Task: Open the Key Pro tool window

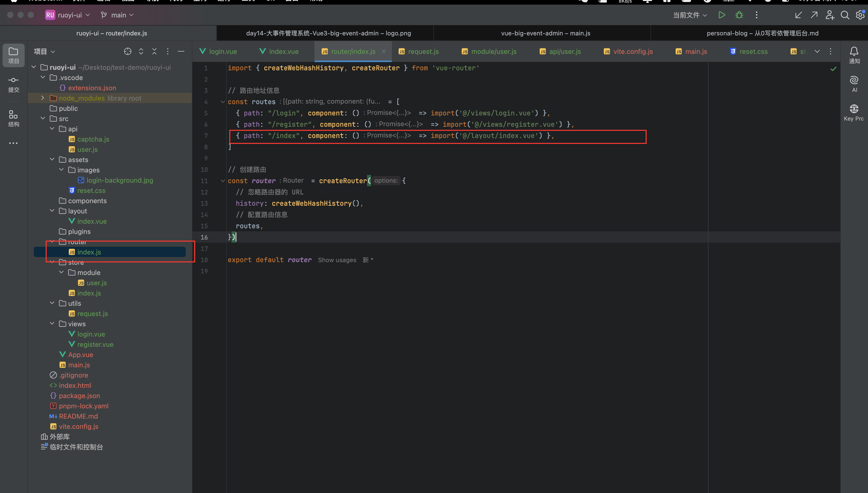Action: click(854, 113)
